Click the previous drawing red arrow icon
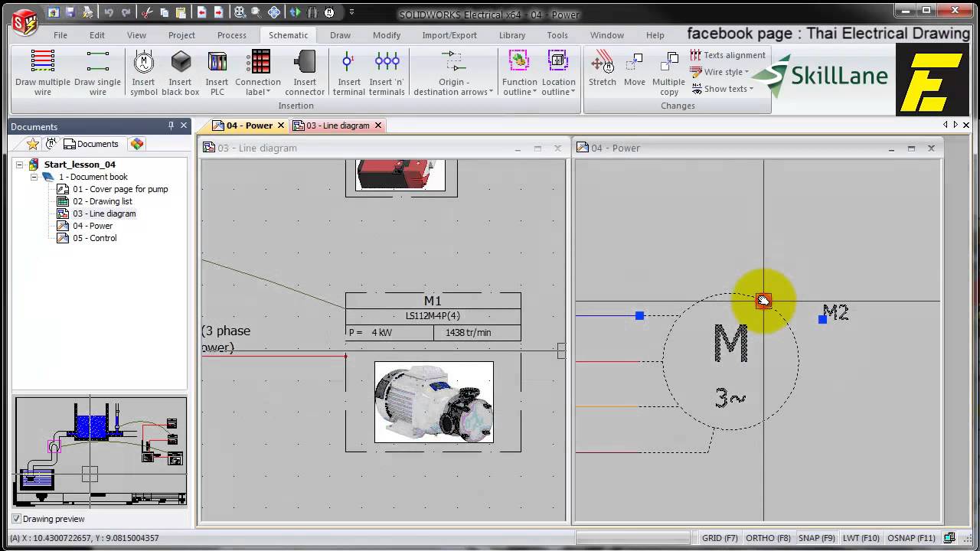Image resolution: width=980 pixels, height=551 pixels. tap(202, 12)
